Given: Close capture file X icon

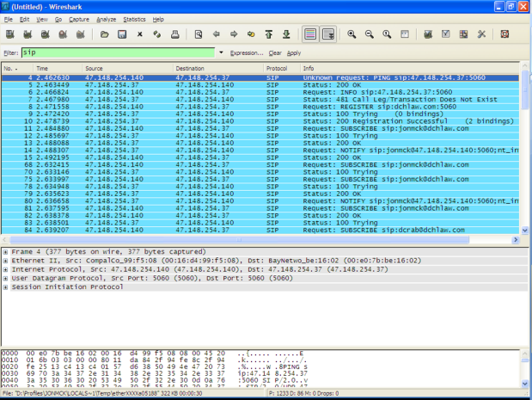Looking at the screenshot, I should click(140, 34).
